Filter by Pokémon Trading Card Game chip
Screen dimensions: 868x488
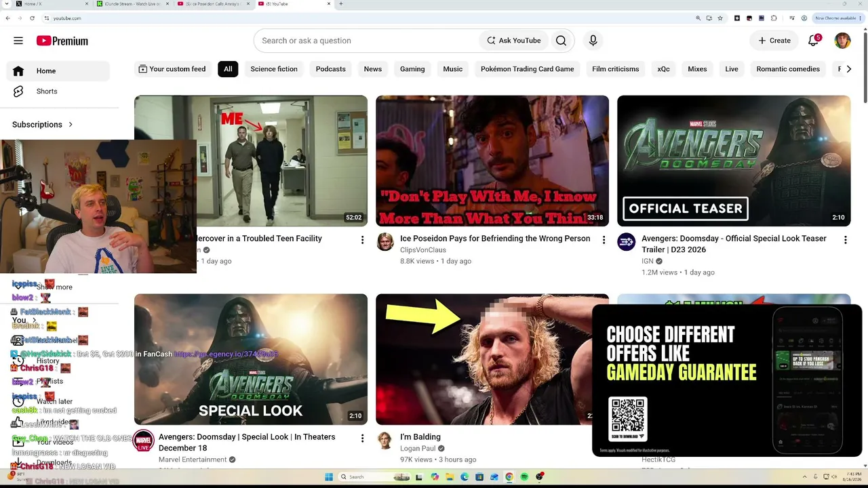tap(528, 69)
